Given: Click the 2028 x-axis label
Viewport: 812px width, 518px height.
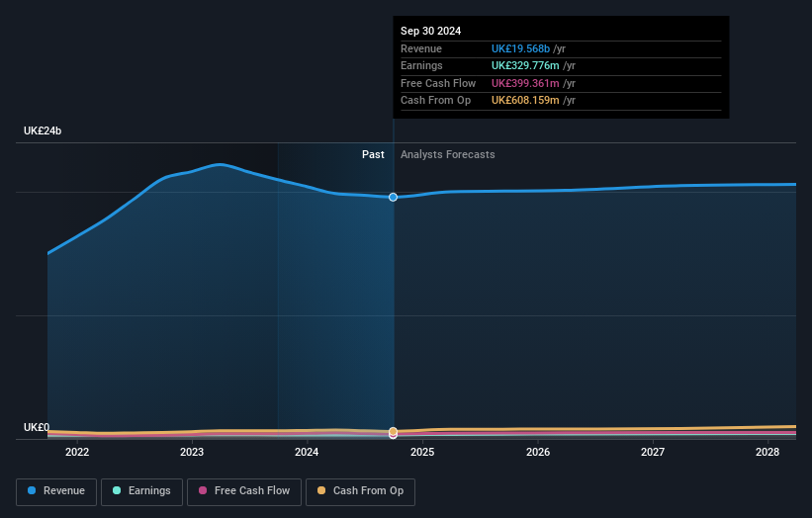Looking at the screenshot, I should click(767, 452).
